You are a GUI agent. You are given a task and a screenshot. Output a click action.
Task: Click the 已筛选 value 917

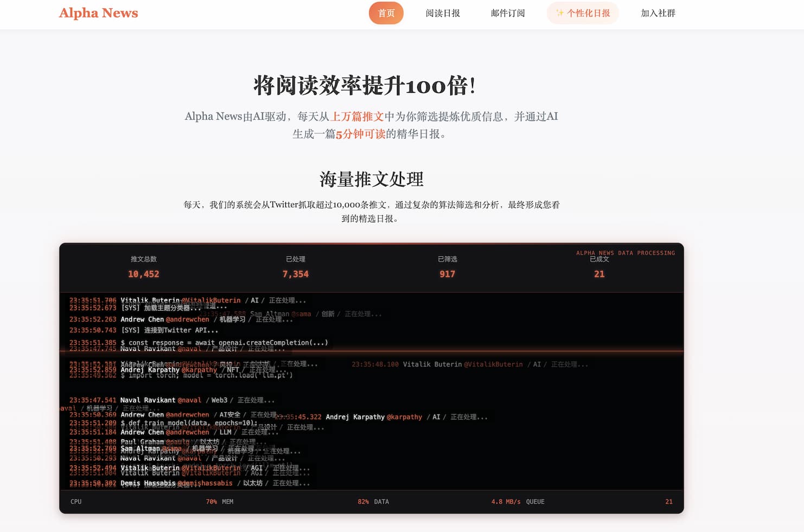pyautogui.click(x=448, y=274)
